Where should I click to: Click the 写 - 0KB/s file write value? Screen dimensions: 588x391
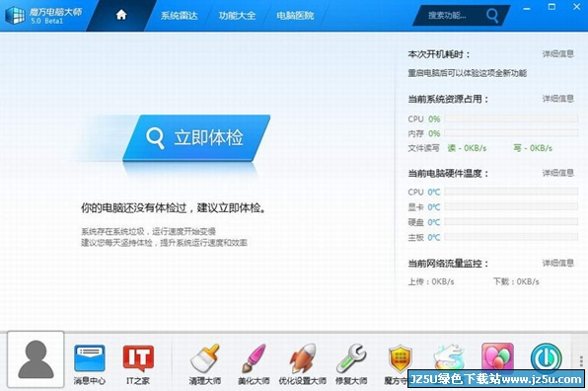(533, 148)
